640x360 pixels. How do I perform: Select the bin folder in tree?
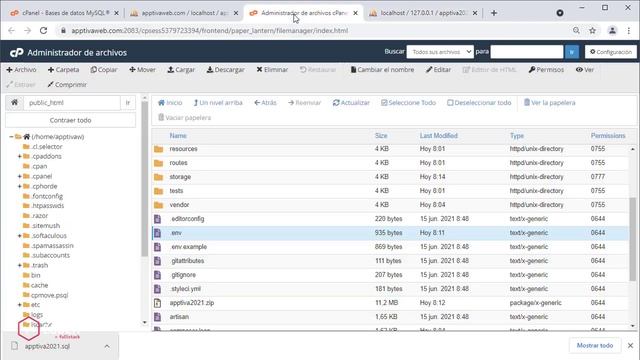[36, 275]
